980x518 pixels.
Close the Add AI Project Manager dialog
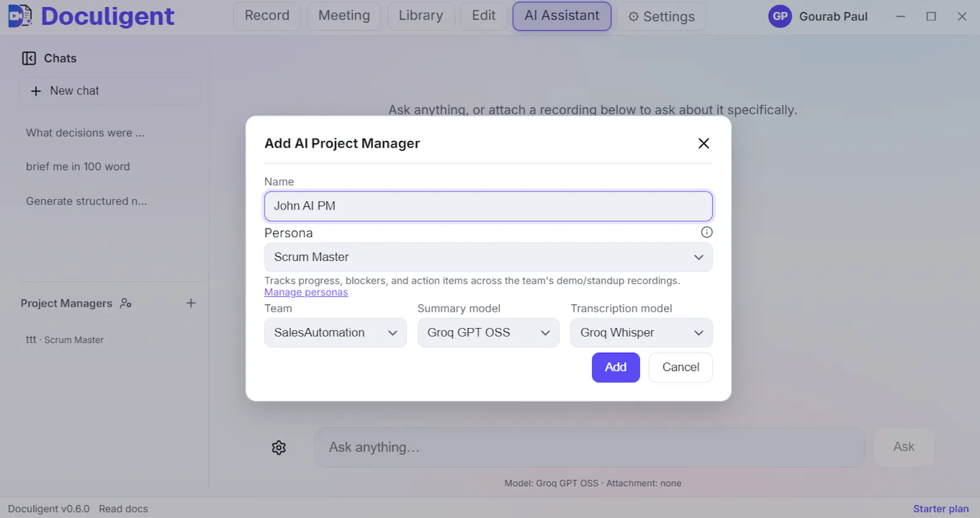point(704,143)
